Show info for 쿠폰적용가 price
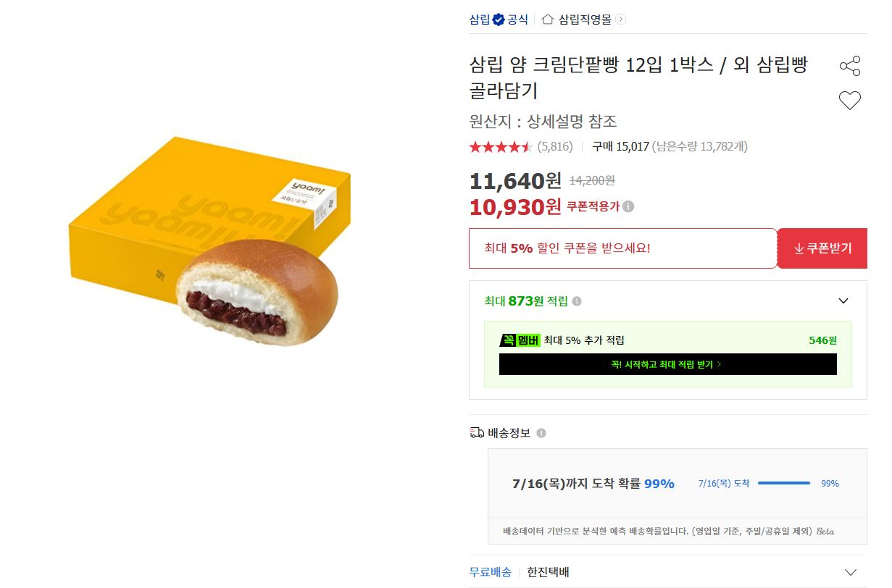 click(628, 207)
